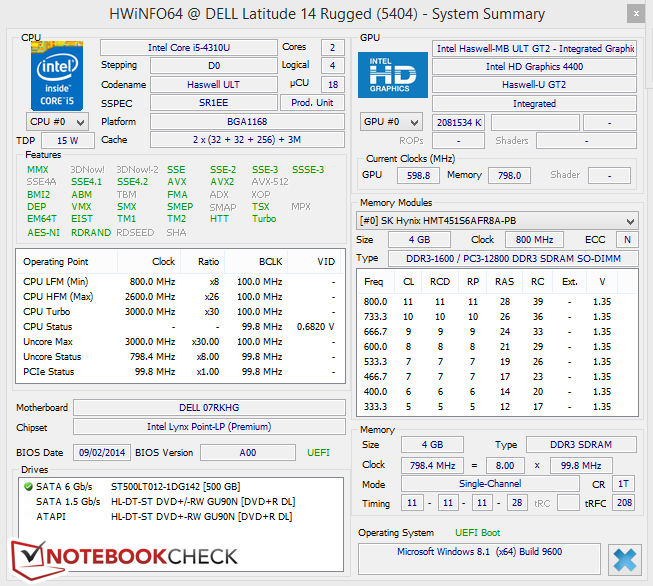
Task: Click the Intel Core i5 CPU logo
Action: (x=57, y=75)
